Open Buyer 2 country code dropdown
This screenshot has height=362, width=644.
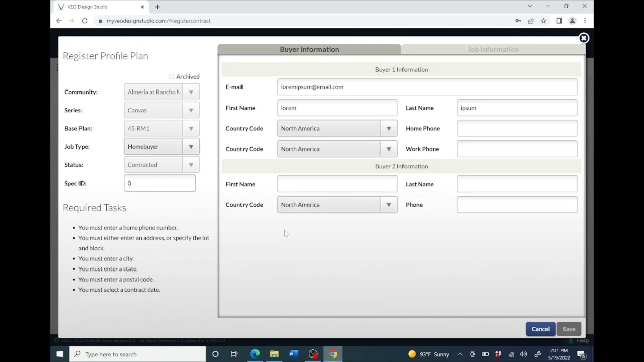(337, 205)
